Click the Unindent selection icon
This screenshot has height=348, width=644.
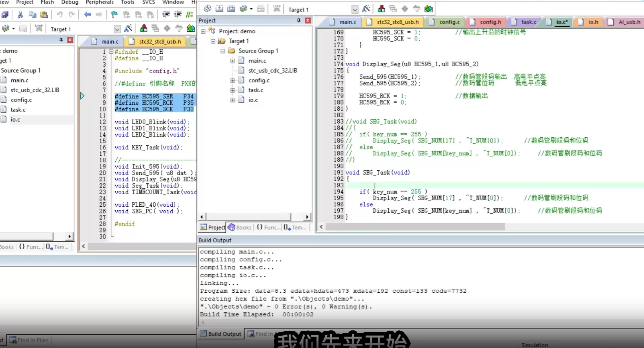[178, 15]
